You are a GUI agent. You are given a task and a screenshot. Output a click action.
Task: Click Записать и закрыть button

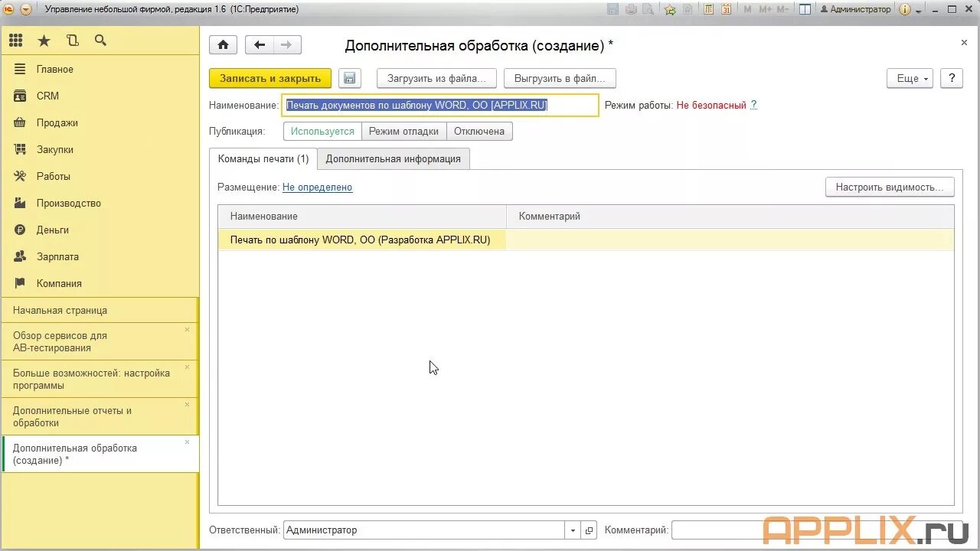pyautogui.click(x=270, y=78)
